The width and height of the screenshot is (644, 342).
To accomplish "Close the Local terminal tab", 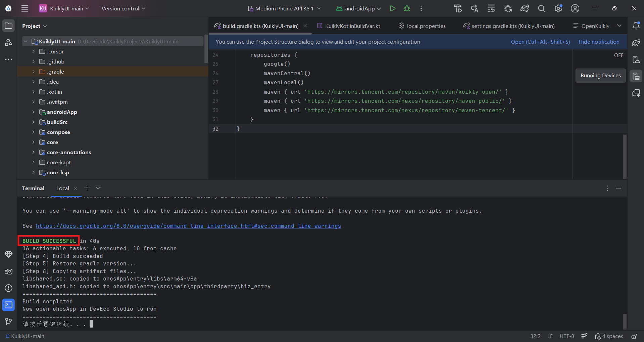I will coord(76,188).
